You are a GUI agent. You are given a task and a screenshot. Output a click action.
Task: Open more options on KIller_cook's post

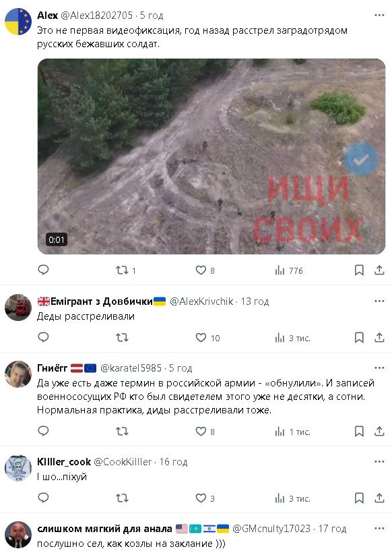click(x=379, y=461)
